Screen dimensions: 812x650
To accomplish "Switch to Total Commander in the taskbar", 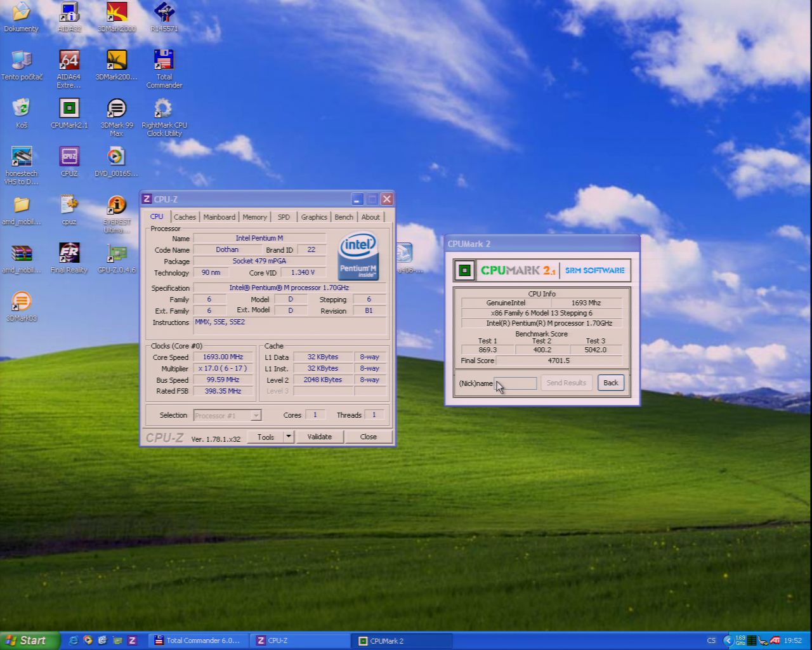I will click(198, 640).
